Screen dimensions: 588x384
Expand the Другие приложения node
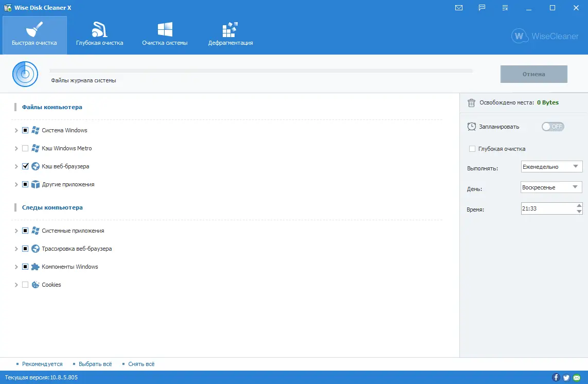tap(16, 184)
